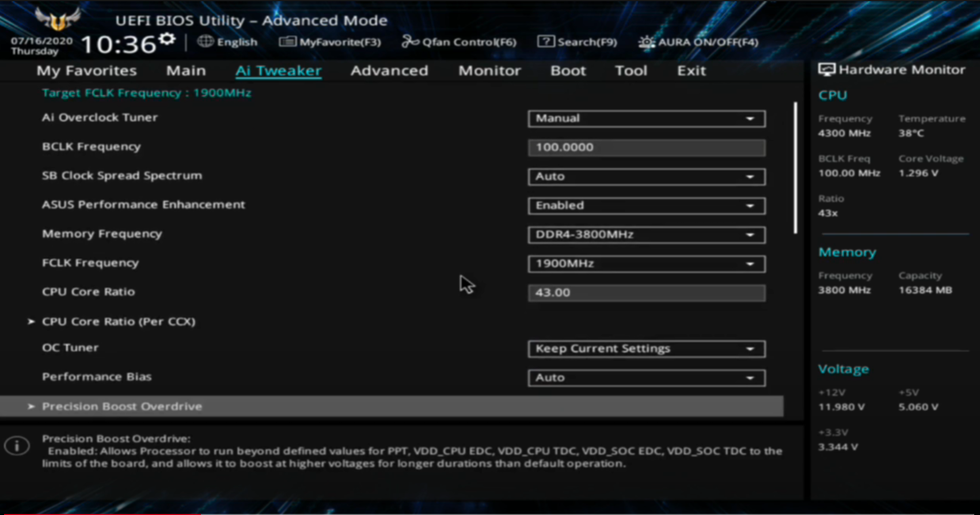The width and height of the screenshot is (980, 515).
Task: Open Ai Overclock Tuner dropdown set to Manual
Action: 647,119
